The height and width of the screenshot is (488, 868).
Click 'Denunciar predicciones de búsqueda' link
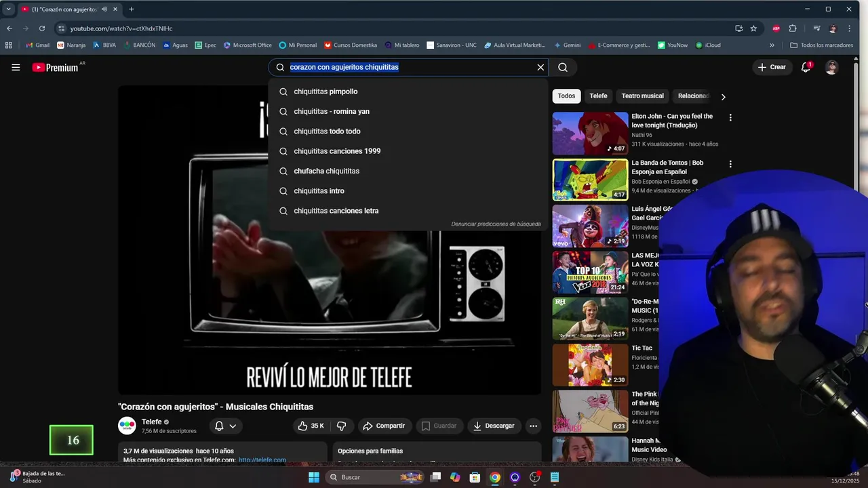coord(496,224)
